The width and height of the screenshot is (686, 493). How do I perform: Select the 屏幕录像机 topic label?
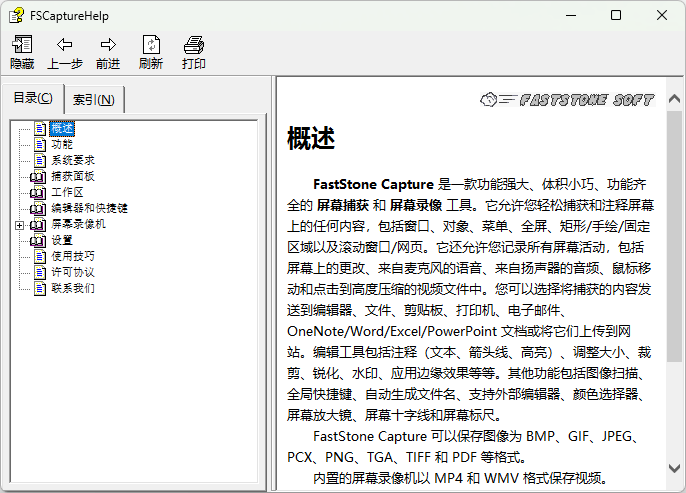78,224
